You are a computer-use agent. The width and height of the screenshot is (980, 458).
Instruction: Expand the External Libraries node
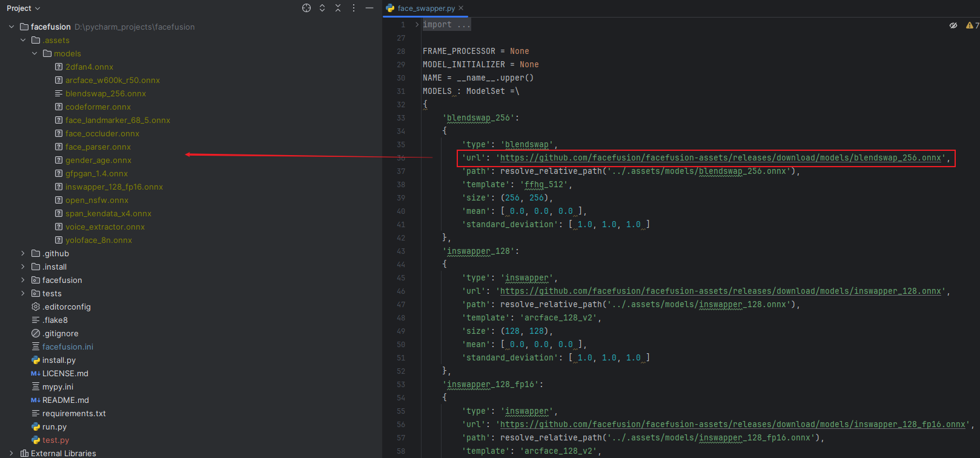(x=12, y=453)
